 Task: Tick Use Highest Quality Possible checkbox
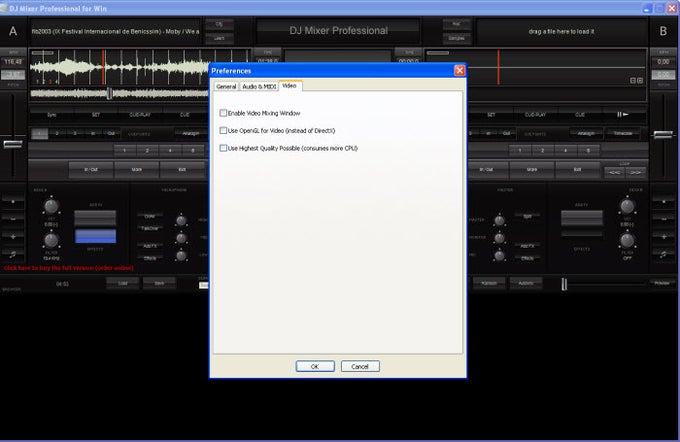tap(223, 148)
